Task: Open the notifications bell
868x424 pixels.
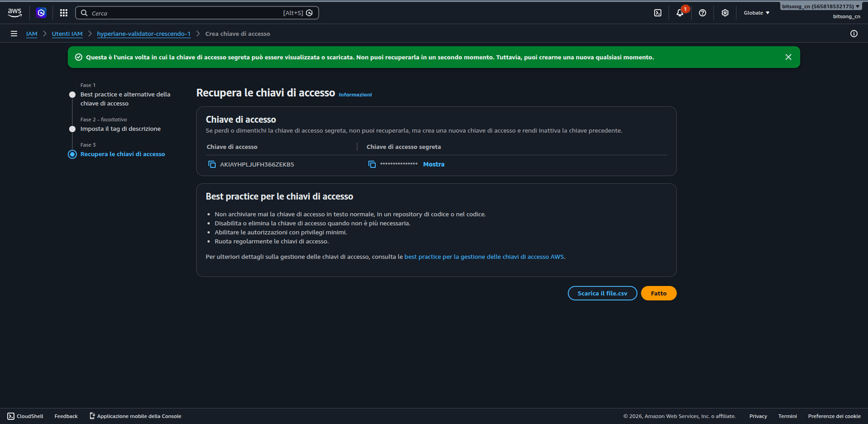Action: 680,12
